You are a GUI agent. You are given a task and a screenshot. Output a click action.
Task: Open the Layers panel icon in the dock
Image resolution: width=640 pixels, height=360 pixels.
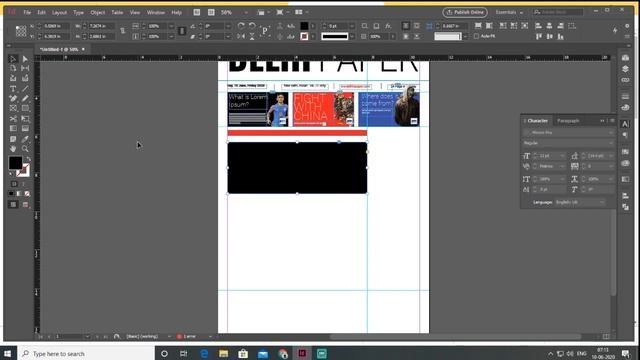click(625, 69)
